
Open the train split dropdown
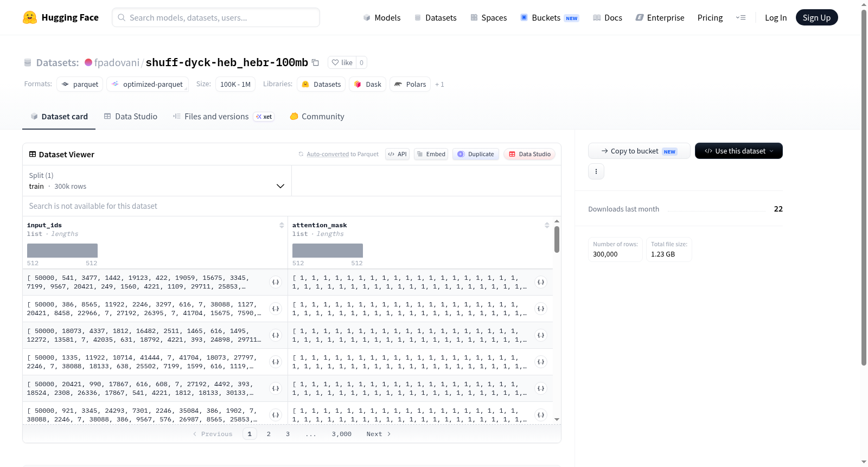157,181
